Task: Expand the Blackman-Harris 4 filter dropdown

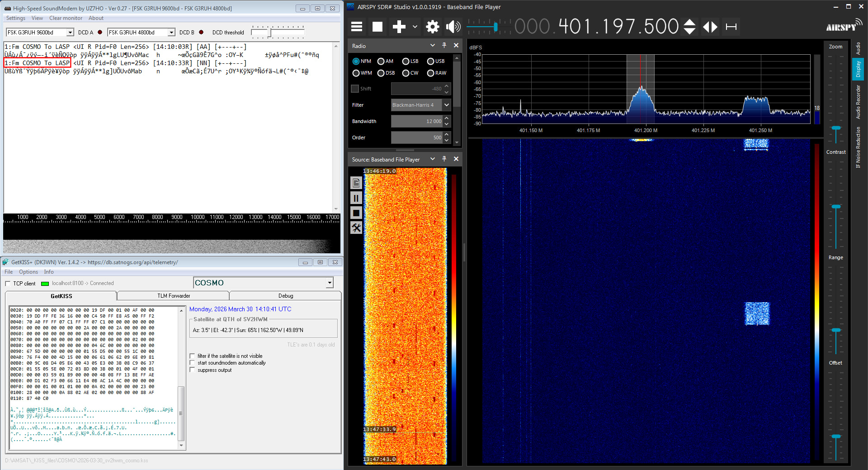Action: [446, 105]
